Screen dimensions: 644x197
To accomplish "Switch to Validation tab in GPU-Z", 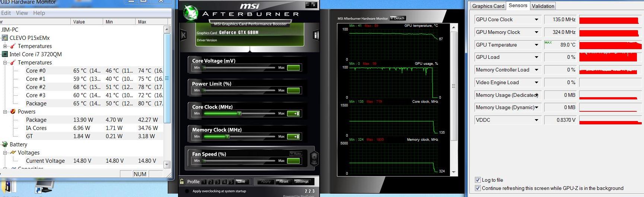I will [x=543, y=6].
